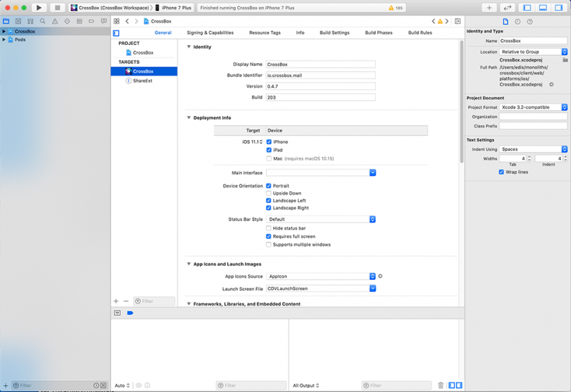Expand the CrossBox project in navigator

click(x=4, y=31)
